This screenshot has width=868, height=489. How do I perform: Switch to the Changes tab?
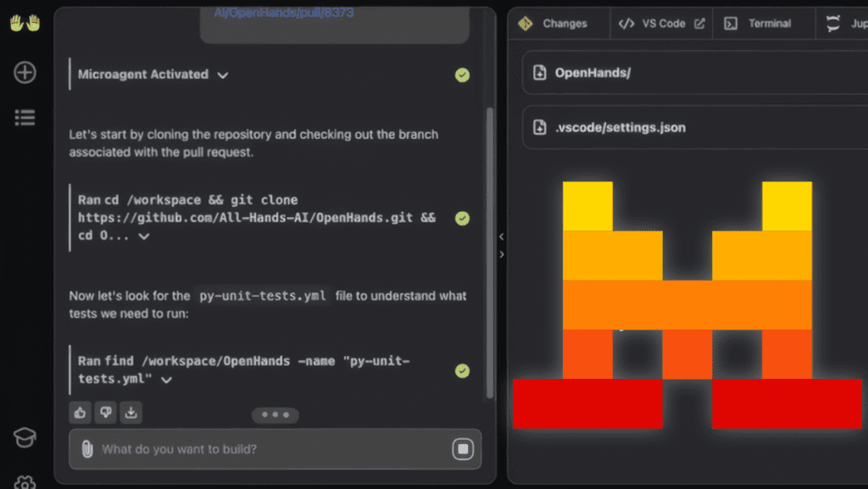tap(554, 24)
